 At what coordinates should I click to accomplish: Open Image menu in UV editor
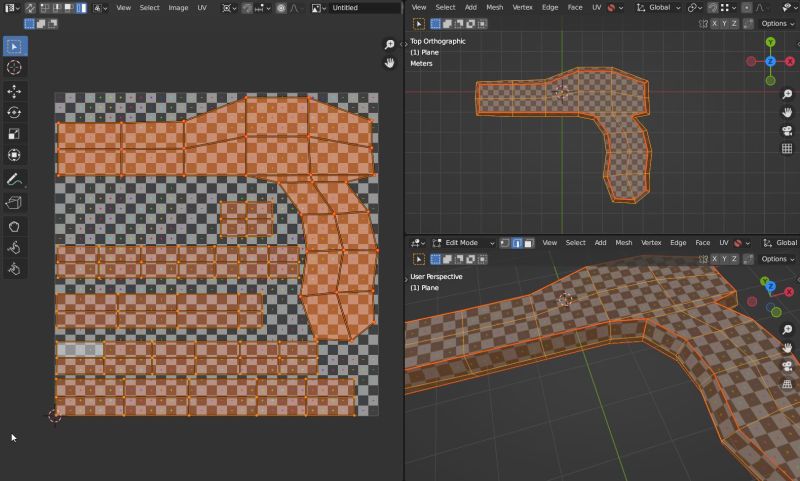pos(178,8)
